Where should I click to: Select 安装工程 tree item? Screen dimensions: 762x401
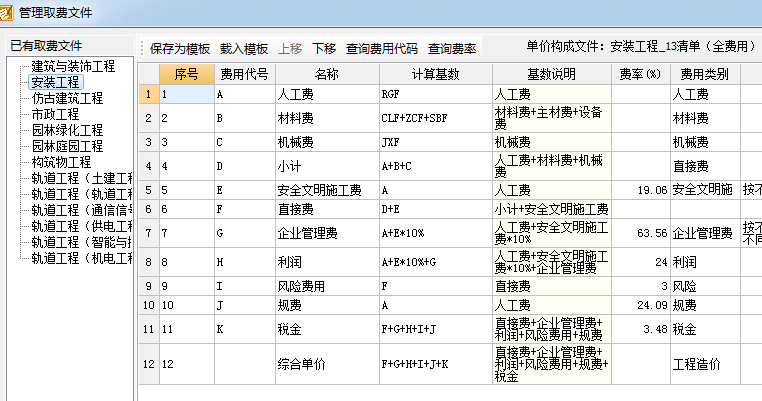tap(55, 82)
